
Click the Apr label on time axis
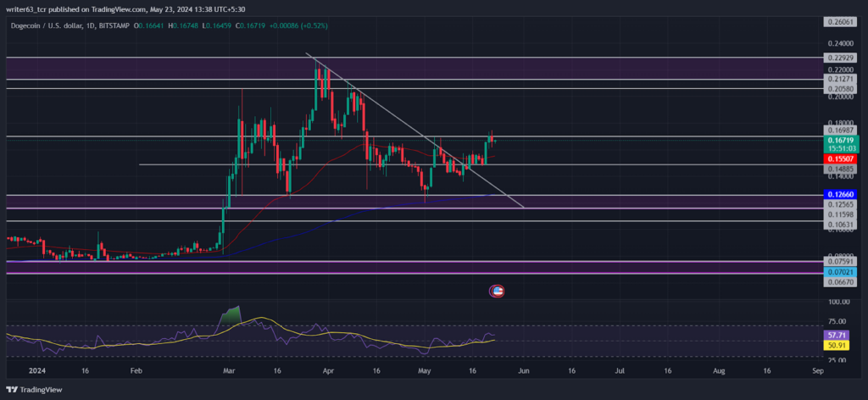tap(328, 372)
